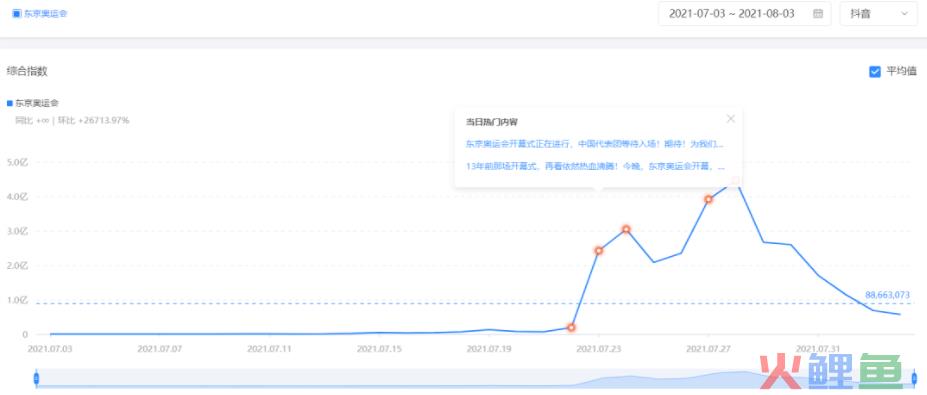The height and width of the screenshot is (395, 927).
Task: Click the 东京奥运会 keyword tag at top left
Action: tap(40, 13)
